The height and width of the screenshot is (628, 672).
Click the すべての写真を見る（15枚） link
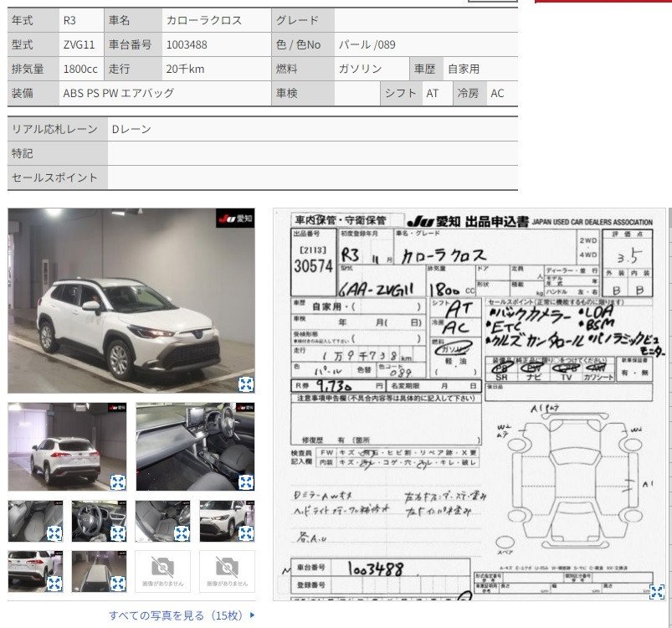pos(182,615)
